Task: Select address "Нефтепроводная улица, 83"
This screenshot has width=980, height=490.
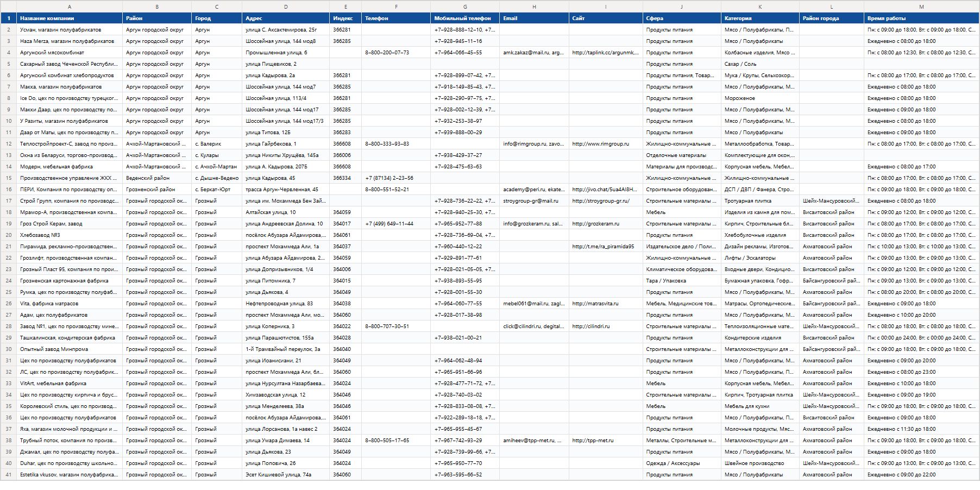Action: (x=286, y=304)
